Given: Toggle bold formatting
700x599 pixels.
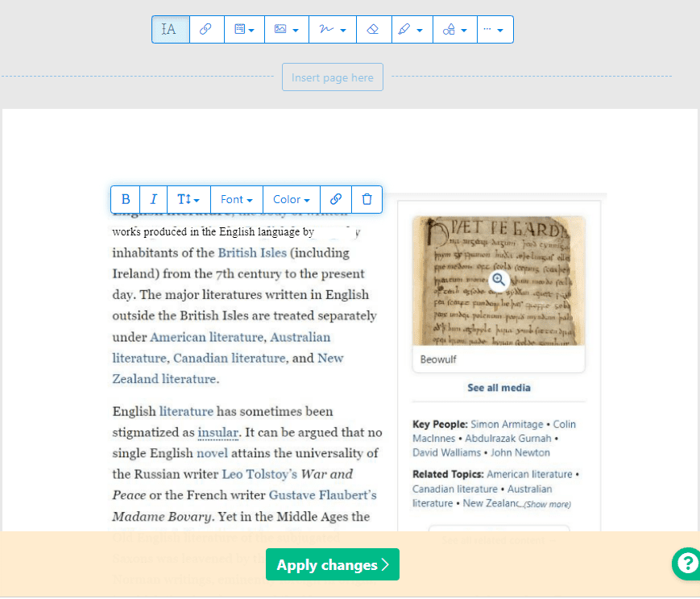Looking at the screenshot, I should point(126,199).
